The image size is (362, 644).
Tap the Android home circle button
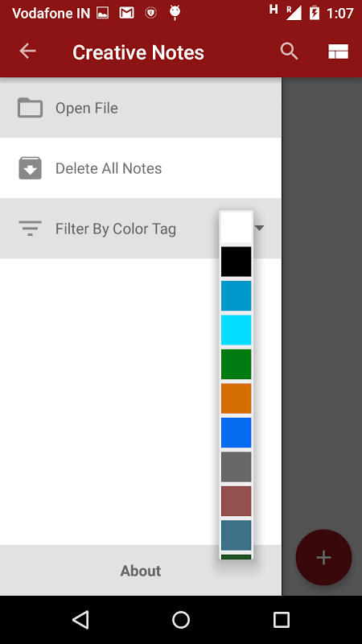point(180,619)
